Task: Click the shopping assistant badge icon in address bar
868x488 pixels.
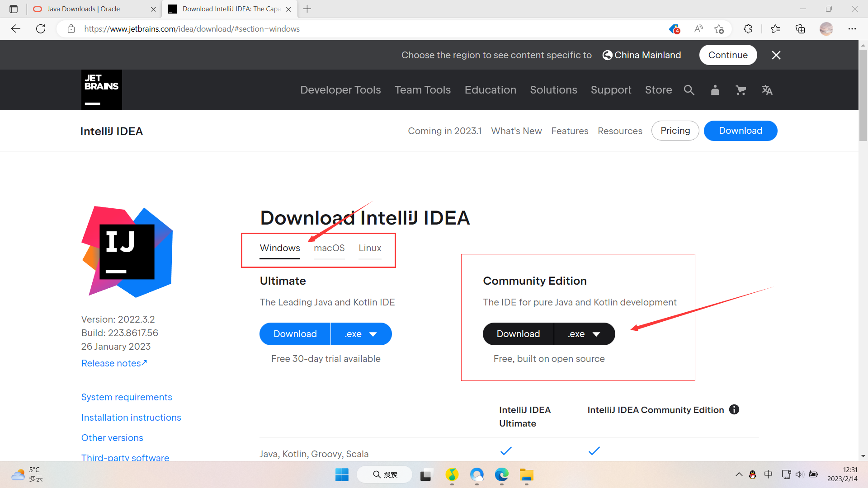Action: pos(674,29)
